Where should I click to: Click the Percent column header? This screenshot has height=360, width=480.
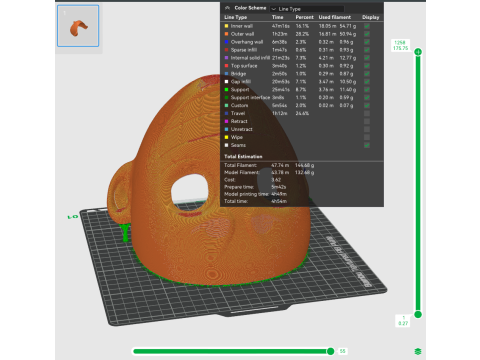(304, 17)
